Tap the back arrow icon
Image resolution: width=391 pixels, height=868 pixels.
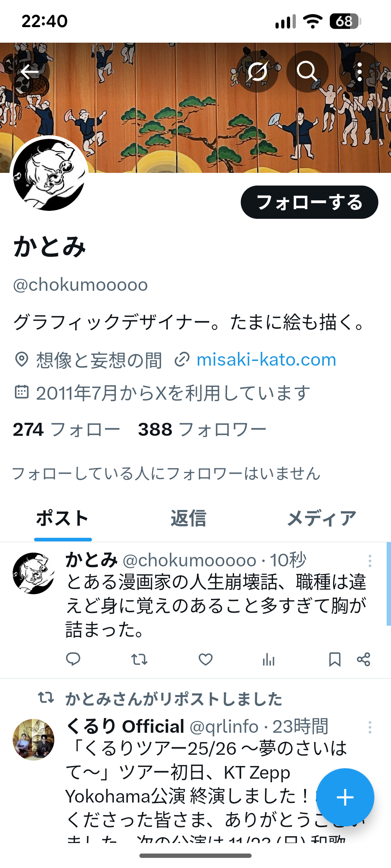tap(29, 72)
